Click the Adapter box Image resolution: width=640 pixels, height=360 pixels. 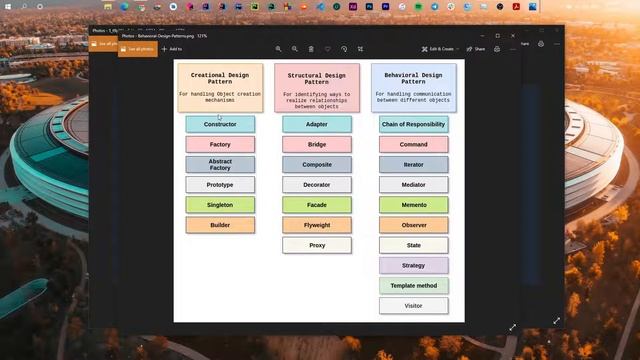[317, 124]
